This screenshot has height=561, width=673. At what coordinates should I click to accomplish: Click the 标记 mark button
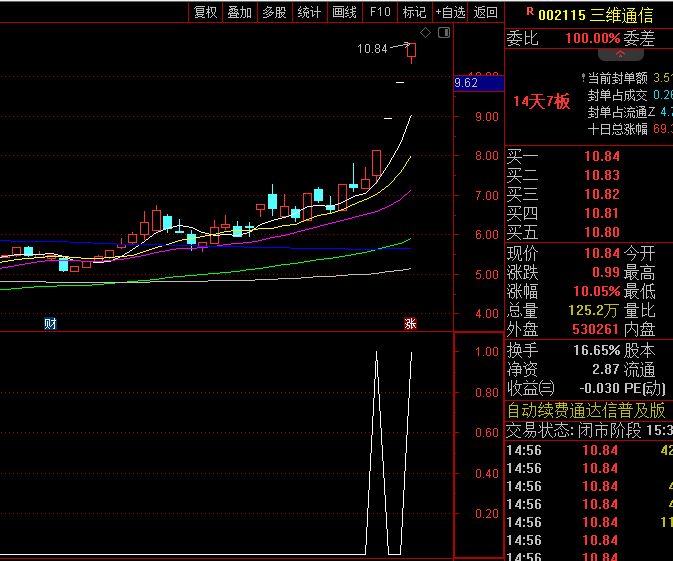click(415, 12)
